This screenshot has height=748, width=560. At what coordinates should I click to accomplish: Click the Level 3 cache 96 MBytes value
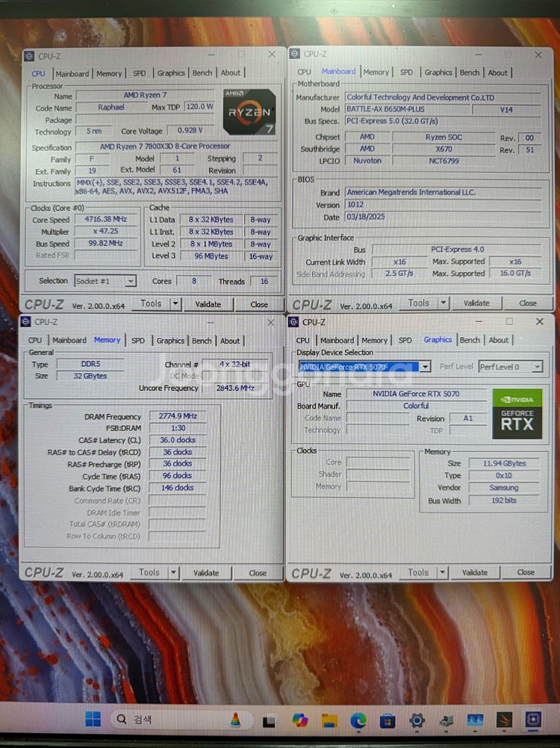211,256
